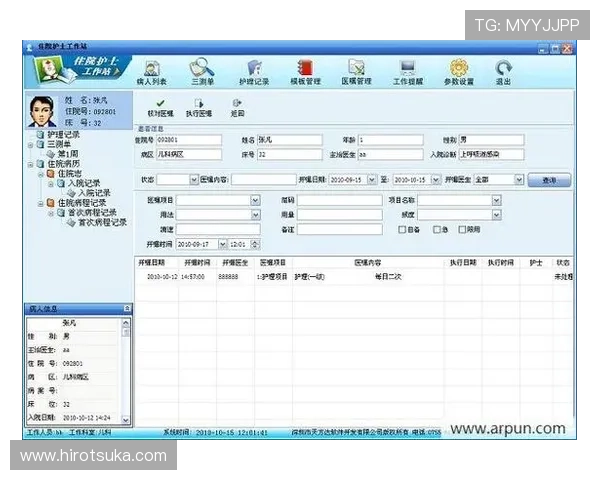The height and width of the screenshot is (480, 600).
Task: Click the 医嘱内容 column header
Action: tap(368, 263)
